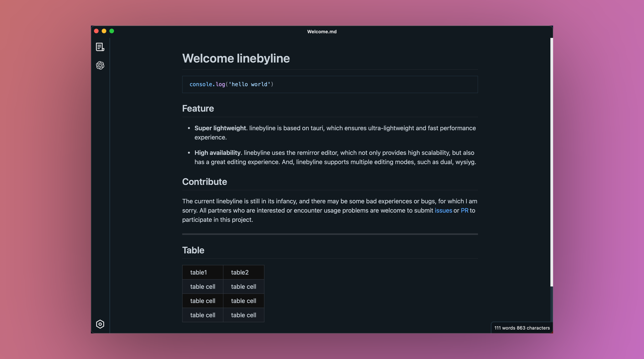Click the bold 'High availability' text
The image size is (644, 359).
tap(217, 153)
